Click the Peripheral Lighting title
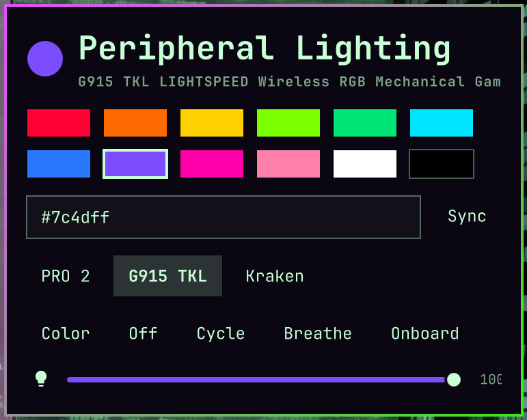527x420 pixels. [264, 49]
